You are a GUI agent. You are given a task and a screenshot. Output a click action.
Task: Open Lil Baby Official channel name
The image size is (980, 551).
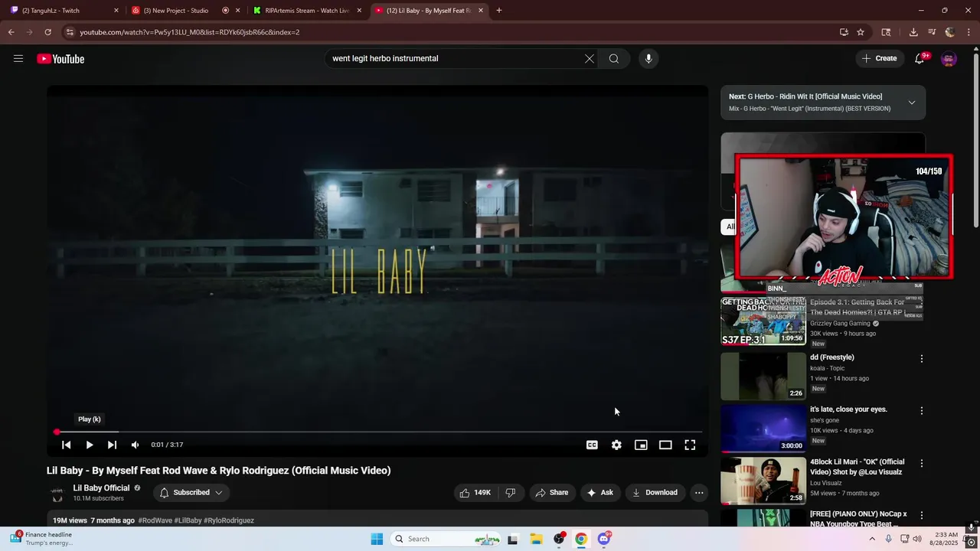point(101,488)
